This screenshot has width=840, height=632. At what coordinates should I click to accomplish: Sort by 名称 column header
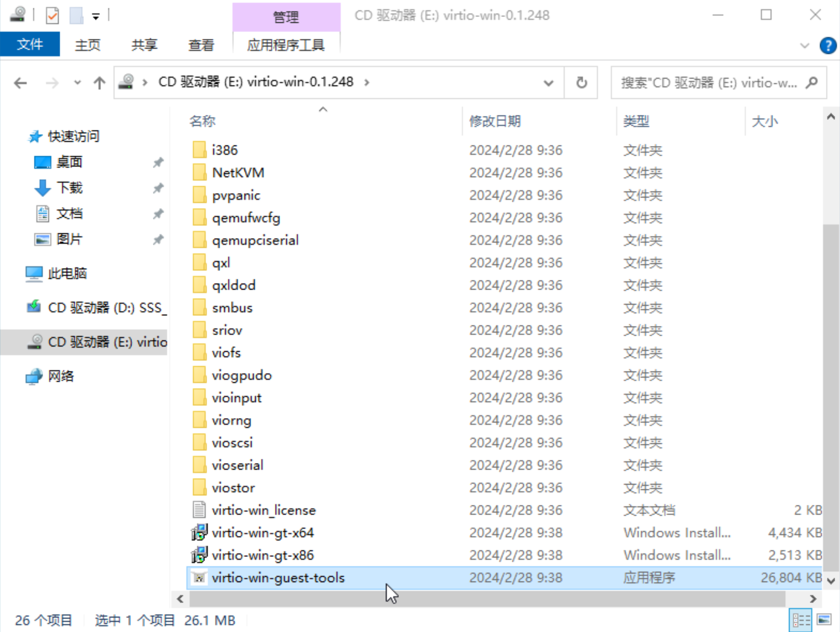click(202, 121)
